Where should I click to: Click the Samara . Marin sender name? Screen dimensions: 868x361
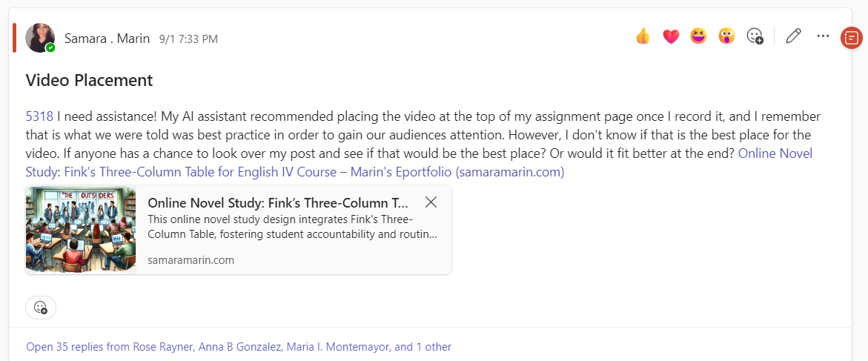[107, 39]
